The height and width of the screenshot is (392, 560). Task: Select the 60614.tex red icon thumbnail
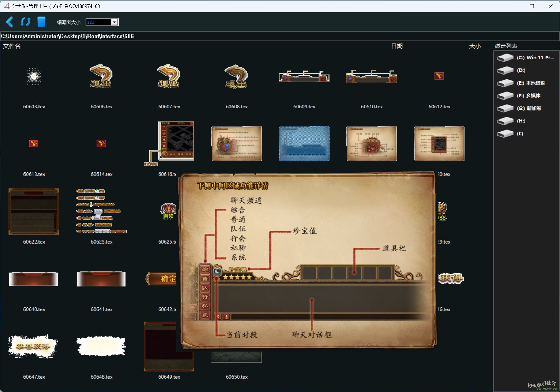pos(101,143)
